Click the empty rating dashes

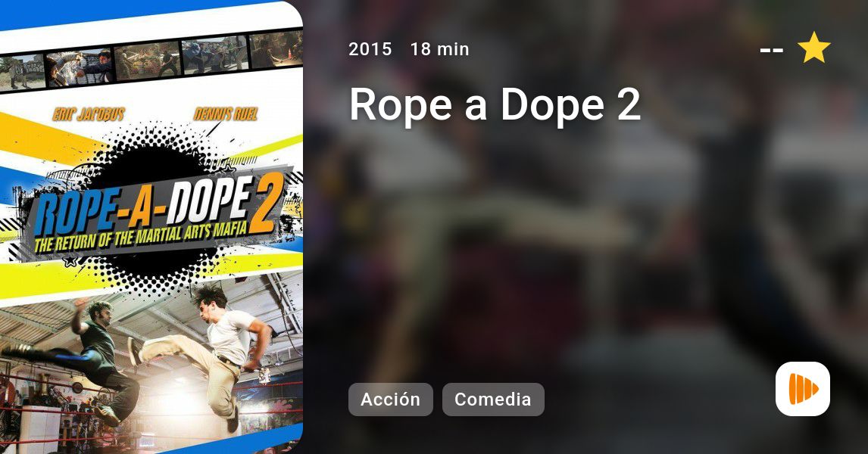tap(772, 51)
